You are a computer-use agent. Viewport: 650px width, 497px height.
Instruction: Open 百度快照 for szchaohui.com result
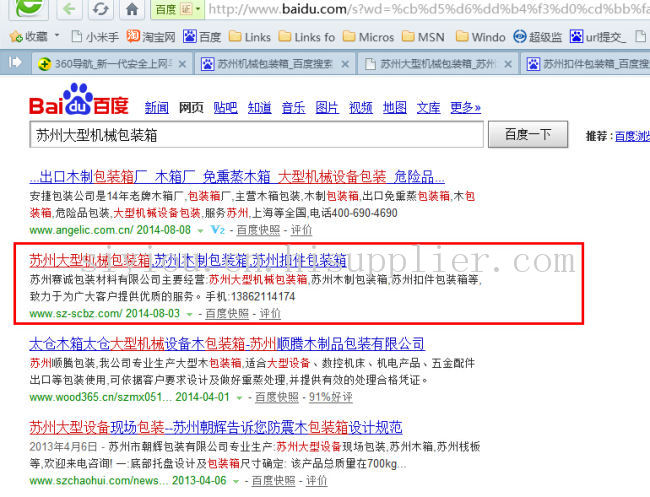tap(274, 481)
